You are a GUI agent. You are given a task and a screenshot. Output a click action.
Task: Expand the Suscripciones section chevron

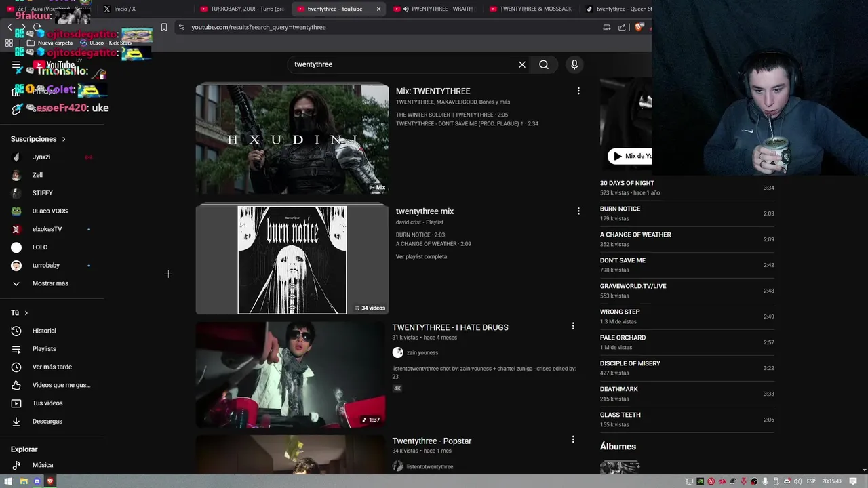(64, 139)
